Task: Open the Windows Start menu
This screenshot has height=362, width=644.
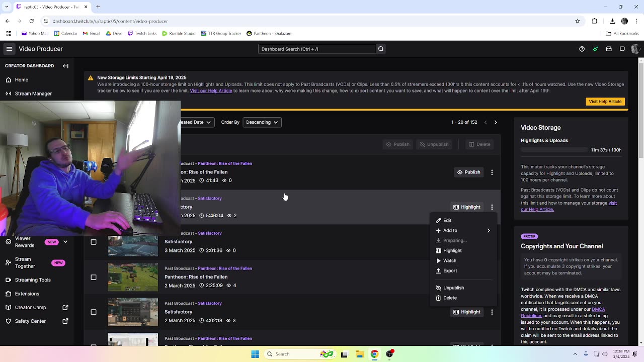Action: pos(255,354)
